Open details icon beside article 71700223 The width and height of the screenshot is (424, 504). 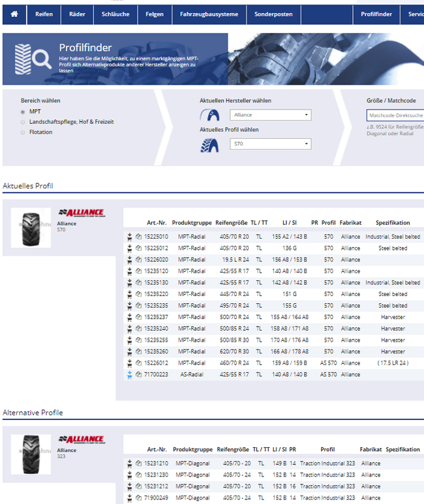point(138,375)
